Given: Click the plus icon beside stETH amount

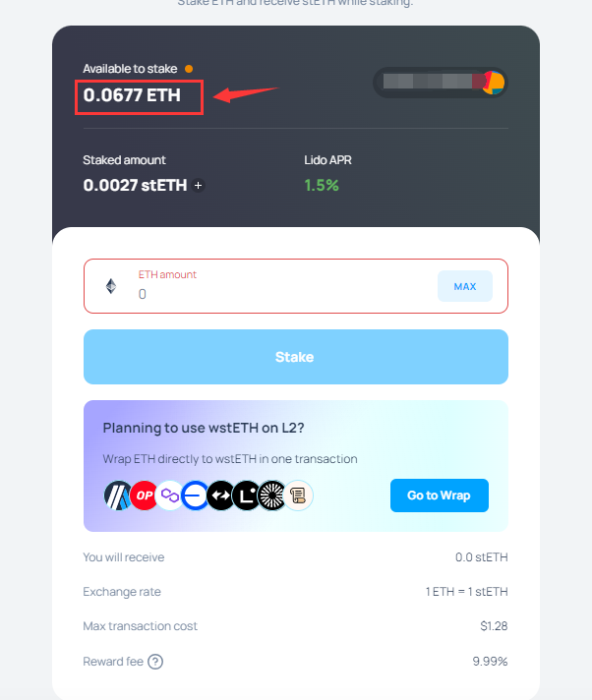Looking at the screenshot, I should click(199, 185).
